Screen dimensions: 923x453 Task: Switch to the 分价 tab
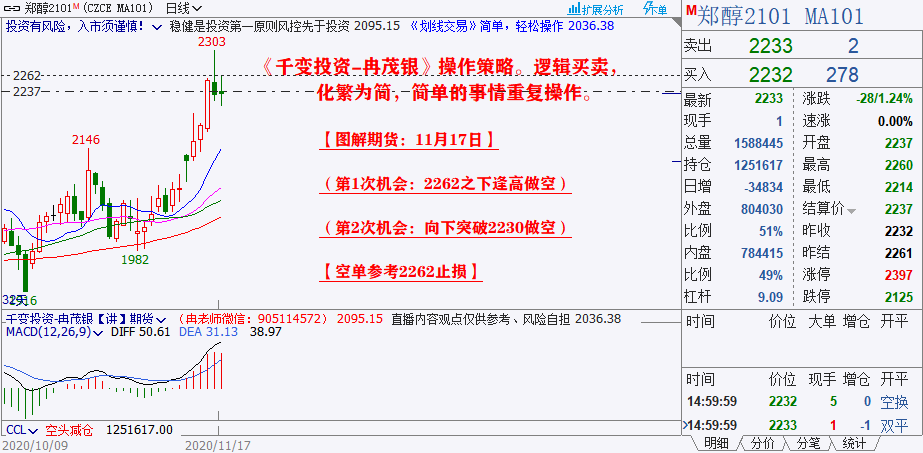(762, 443)
